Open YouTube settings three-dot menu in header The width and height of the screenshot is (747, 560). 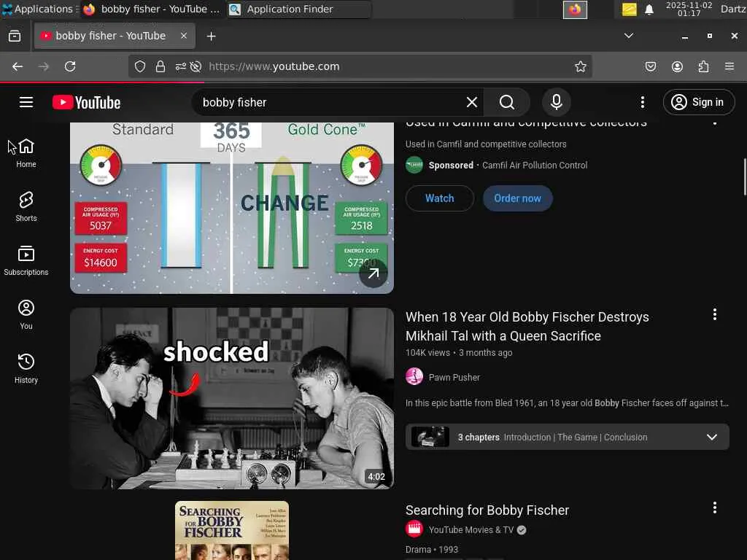point(642,102)
